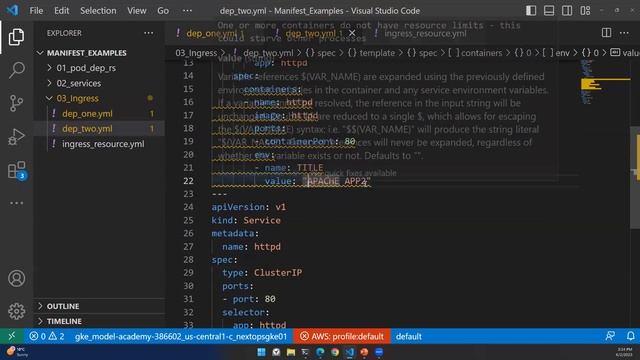Open the View menu
The image size is (640, 360).
tap(137, 11)
